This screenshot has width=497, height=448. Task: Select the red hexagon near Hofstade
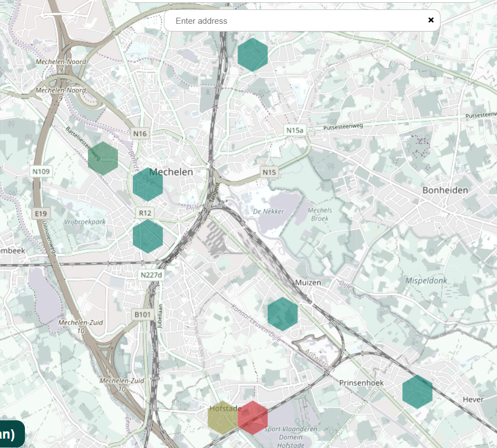[x=252, y=418]
